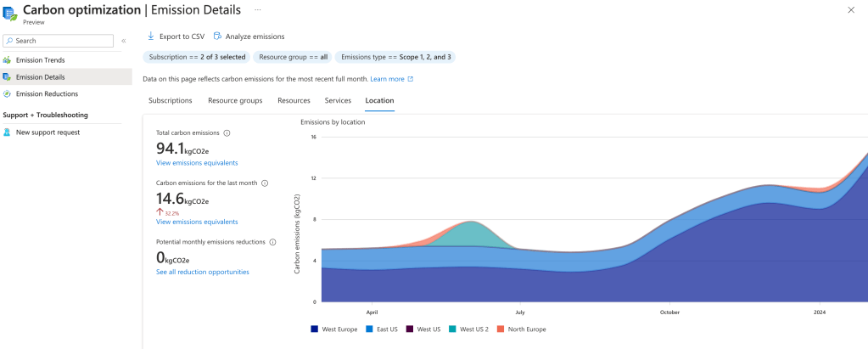Screen dimensions: 868x349
Task: Toggle East US legend series
Action: [381, 329]
